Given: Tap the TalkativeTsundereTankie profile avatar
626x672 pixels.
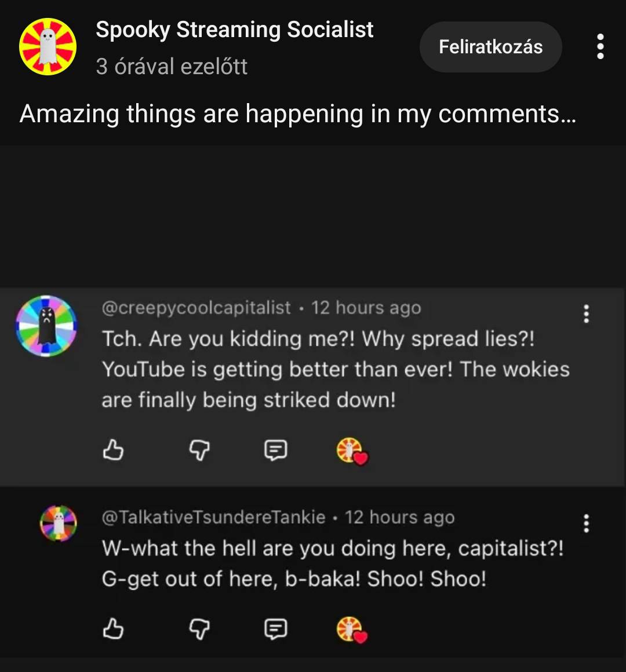Looking at the screenshot, I should tap(58, 523).
